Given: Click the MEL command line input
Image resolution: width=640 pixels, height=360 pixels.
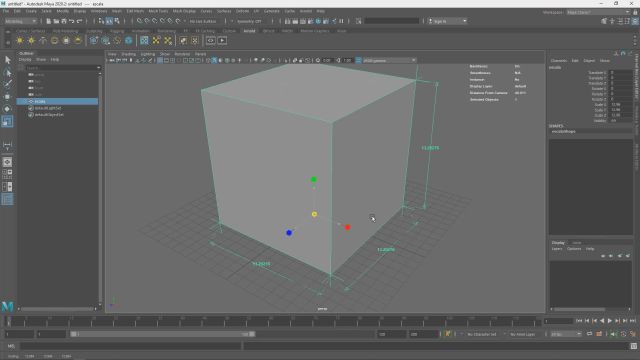Looking at the screenshot, I should click(x=131, y=346).
